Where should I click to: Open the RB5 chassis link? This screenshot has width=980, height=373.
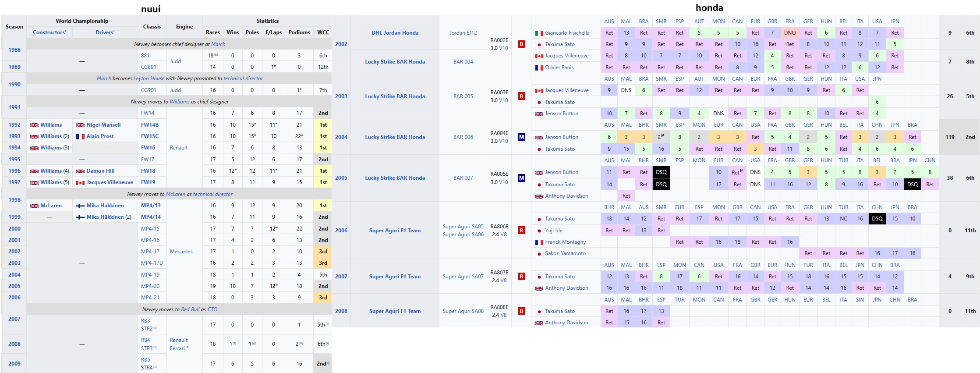pos(145,360)
